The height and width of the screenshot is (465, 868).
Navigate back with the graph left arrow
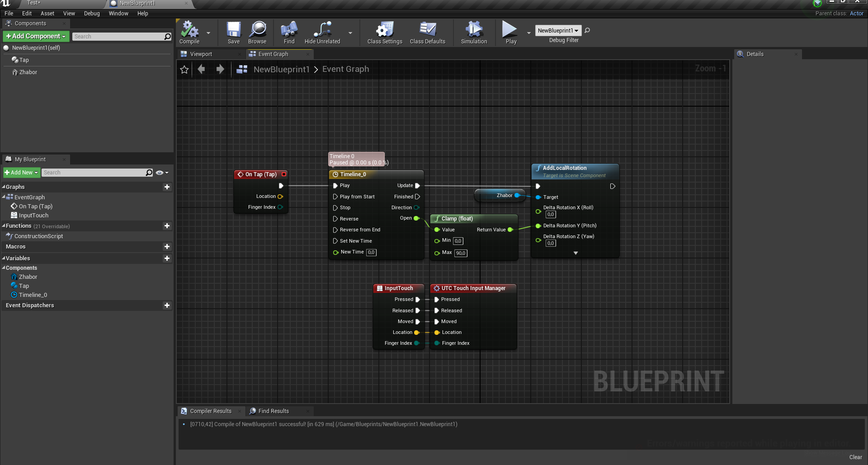click(x=202, y=69)
